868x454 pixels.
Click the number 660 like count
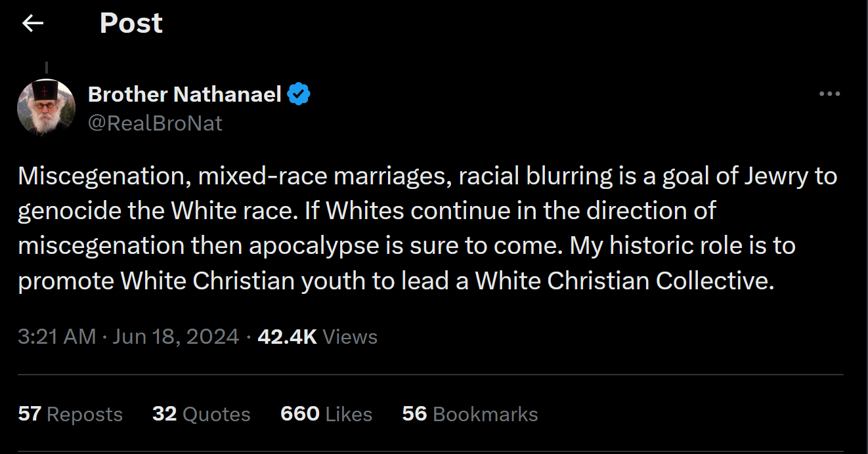[299, 414]
